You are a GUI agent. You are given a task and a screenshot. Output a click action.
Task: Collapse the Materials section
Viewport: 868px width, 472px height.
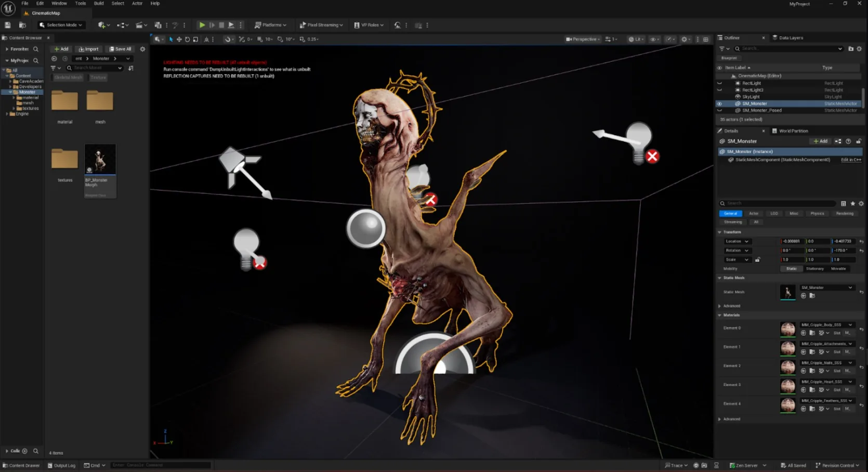[720, 315]
